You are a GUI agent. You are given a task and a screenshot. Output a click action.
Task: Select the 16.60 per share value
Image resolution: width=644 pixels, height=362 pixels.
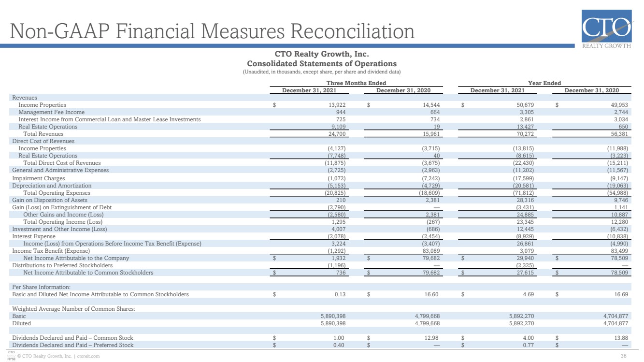432,294
